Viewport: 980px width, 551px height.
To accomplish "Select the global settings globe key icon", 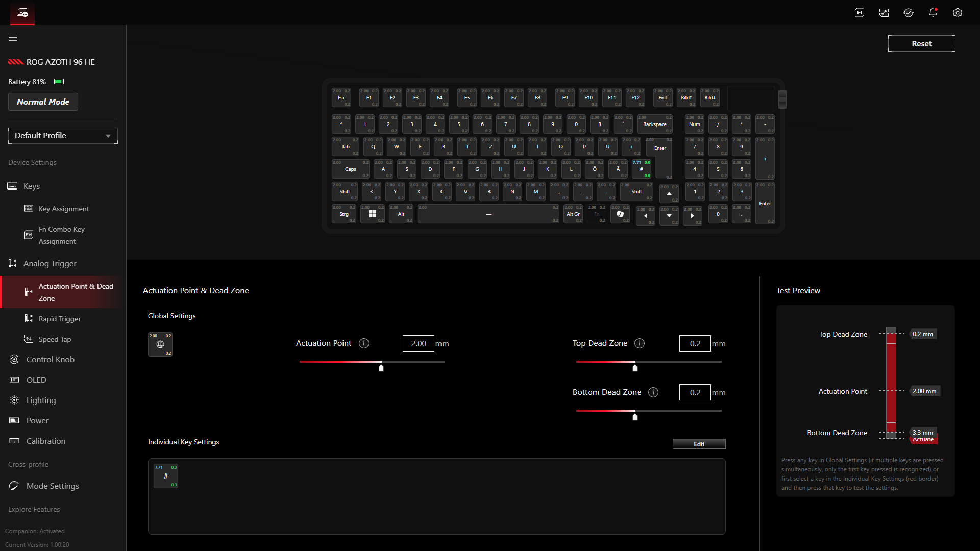I will (160, 344).
